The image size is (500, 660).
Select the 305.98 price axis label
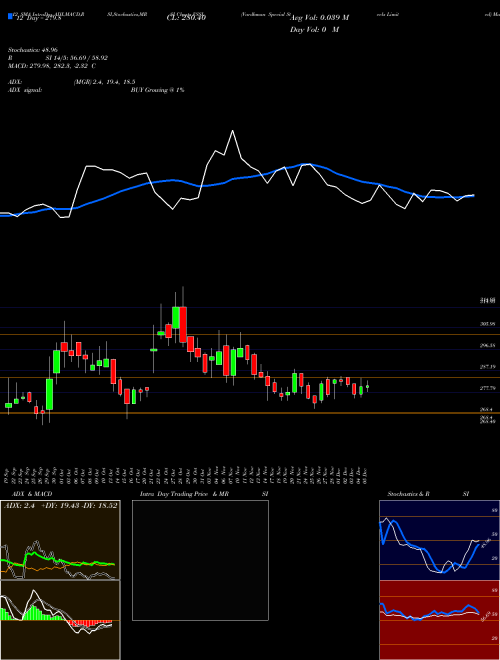[487, 324]
